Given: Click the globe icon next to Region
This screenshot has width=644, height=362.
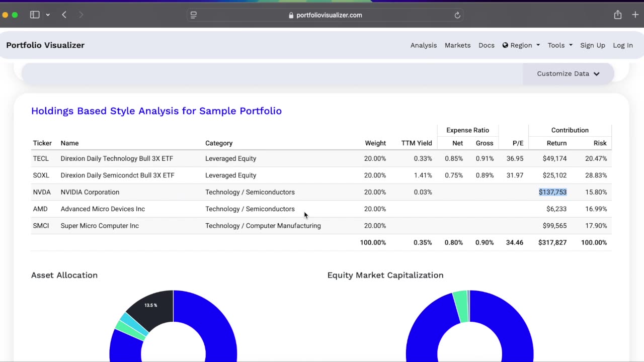Looking at the screenshot, I should coord(505,45).
